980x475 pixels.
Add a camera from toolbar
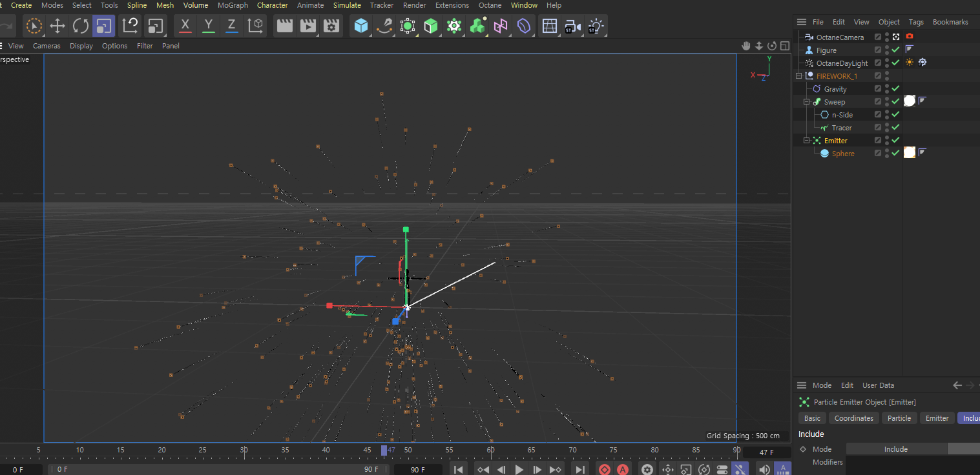coord(572,26)
